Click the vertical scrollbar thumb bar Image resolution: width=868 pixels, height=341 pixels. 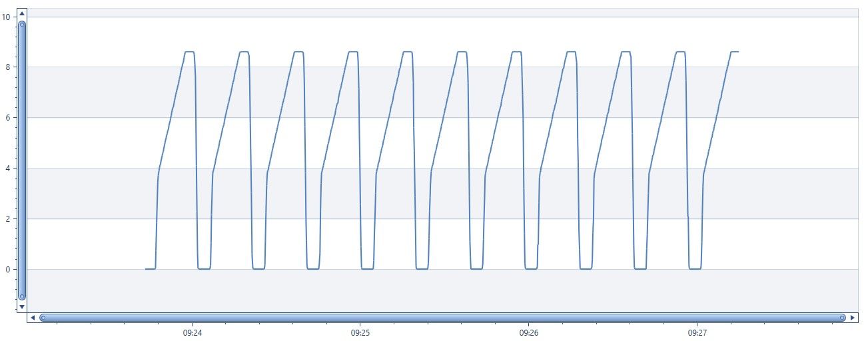tap(22, 161)
